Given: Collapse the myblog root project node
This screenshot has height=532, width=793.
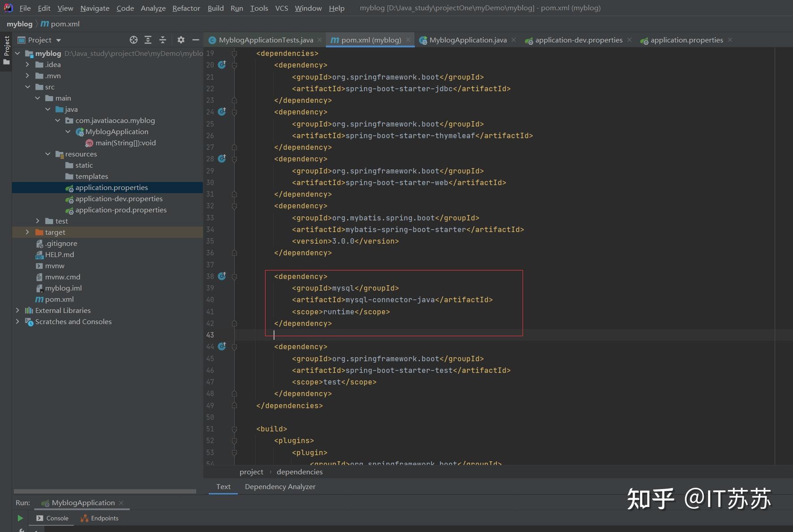Looking at the screenshot, I should coord(17,53).
